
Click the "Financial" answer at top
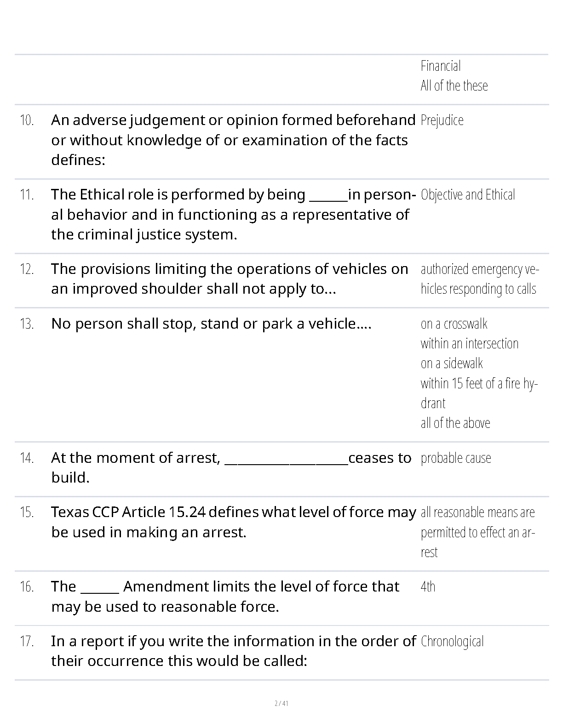pyautogui.click(x=440, y=66)
